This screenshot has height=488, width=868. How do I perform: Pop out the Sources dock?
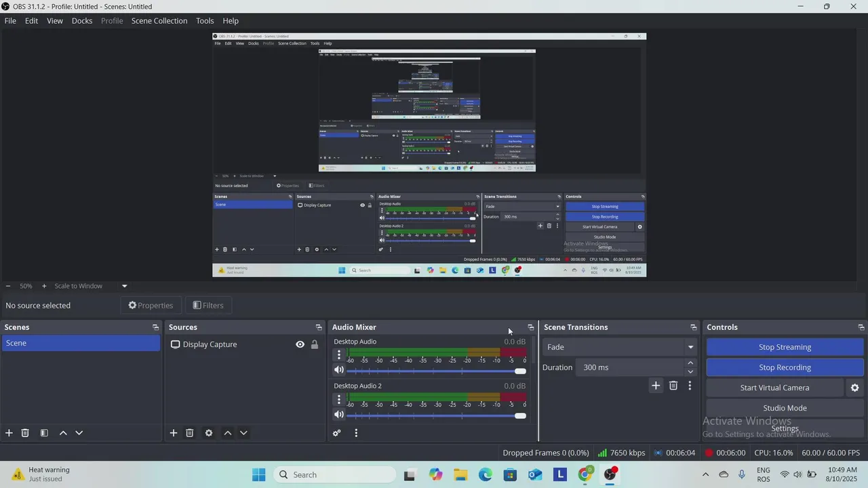pos(319,327)
